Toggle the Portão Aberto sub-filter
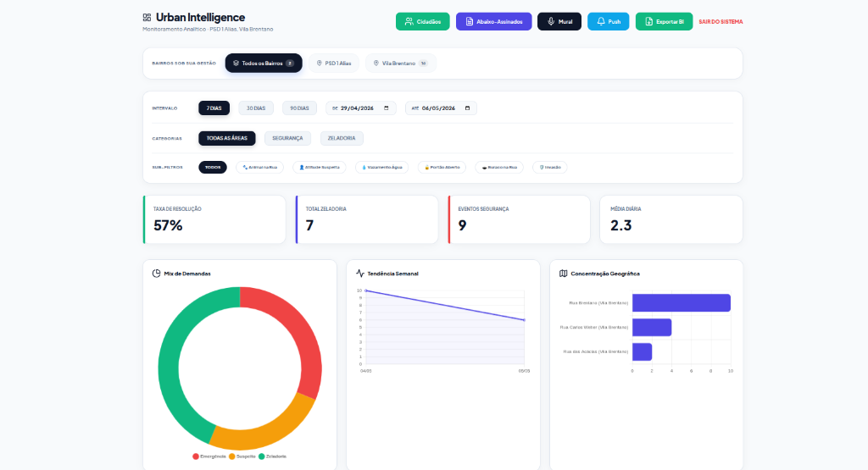Image resolution: width=868 pixels, height=470 pixels. click(442, 167)
